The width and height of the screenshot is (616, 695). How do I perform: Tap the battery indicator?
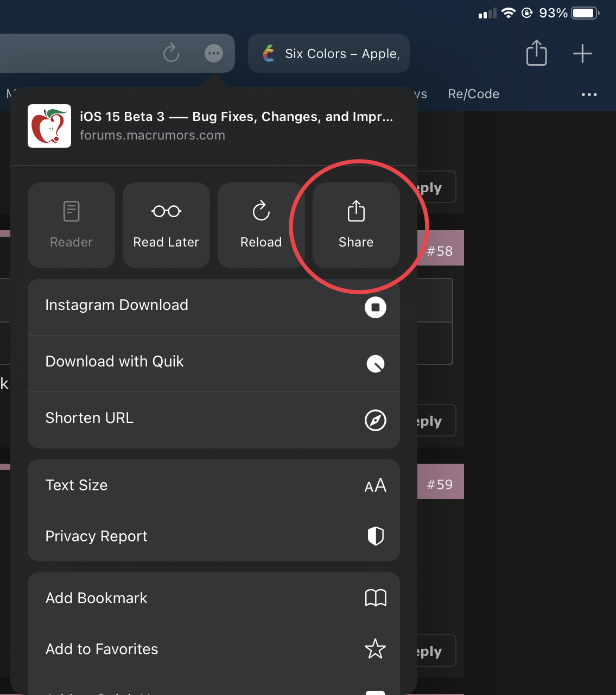point(586,13)
